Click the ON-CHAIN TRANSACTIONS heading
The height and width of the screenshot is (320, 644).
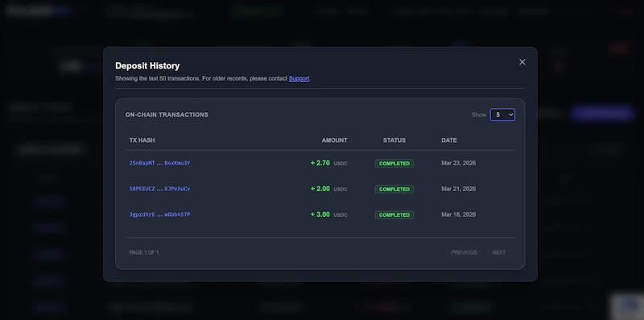tap(167, 114)
